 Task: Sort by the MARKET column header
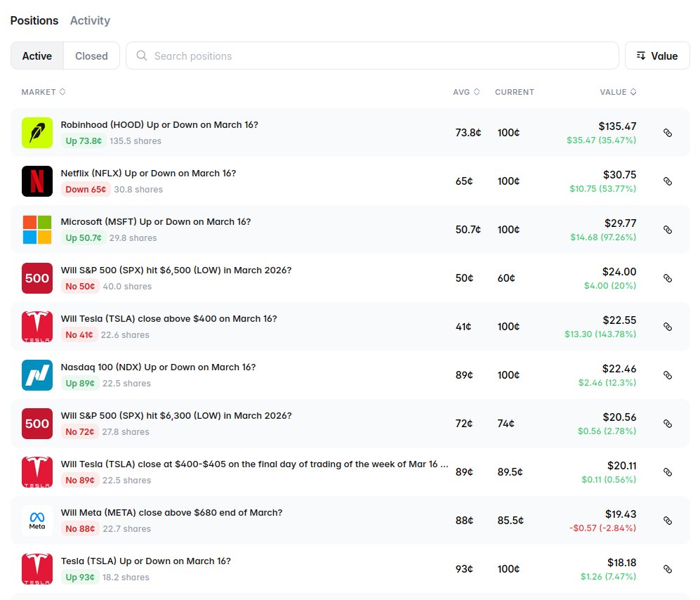click(x=44, y=92)
